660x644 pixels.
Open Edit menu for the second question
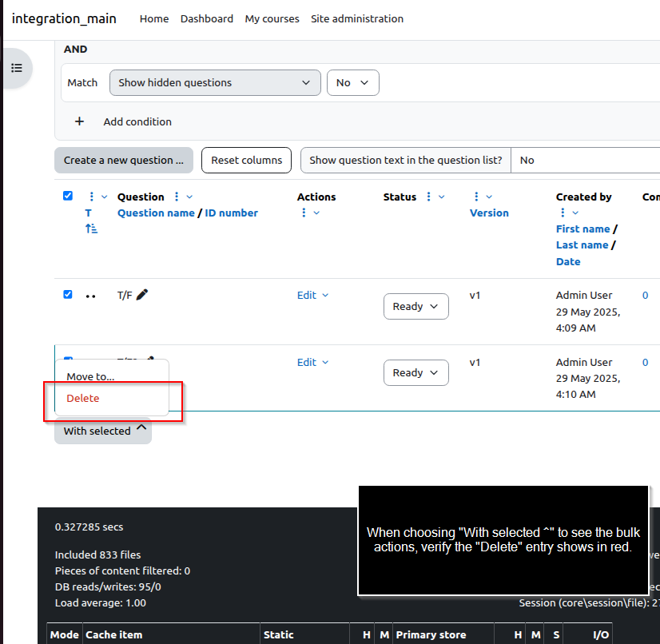pos(312,362)
